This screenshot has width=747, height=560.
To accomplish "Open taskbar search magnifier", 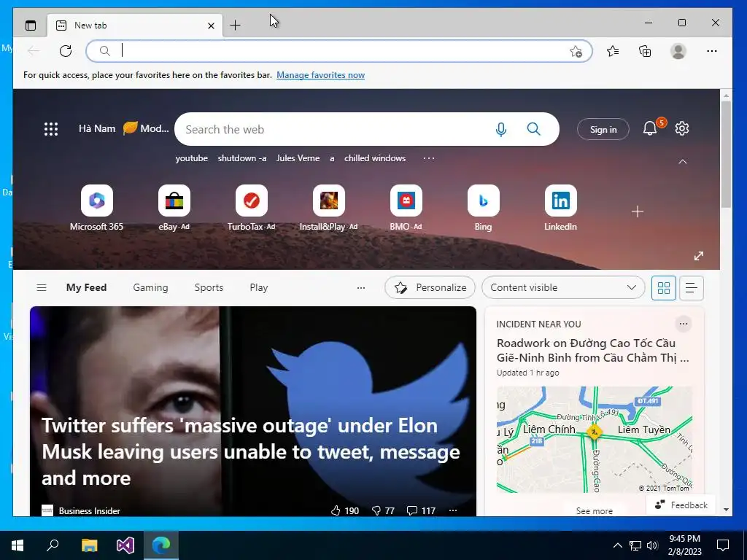I will click(53, 545).
